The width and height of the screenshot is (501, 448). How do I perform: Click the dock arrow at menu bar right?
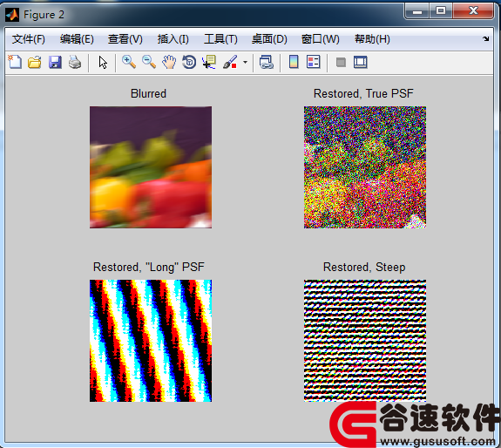tap(485, 39)
